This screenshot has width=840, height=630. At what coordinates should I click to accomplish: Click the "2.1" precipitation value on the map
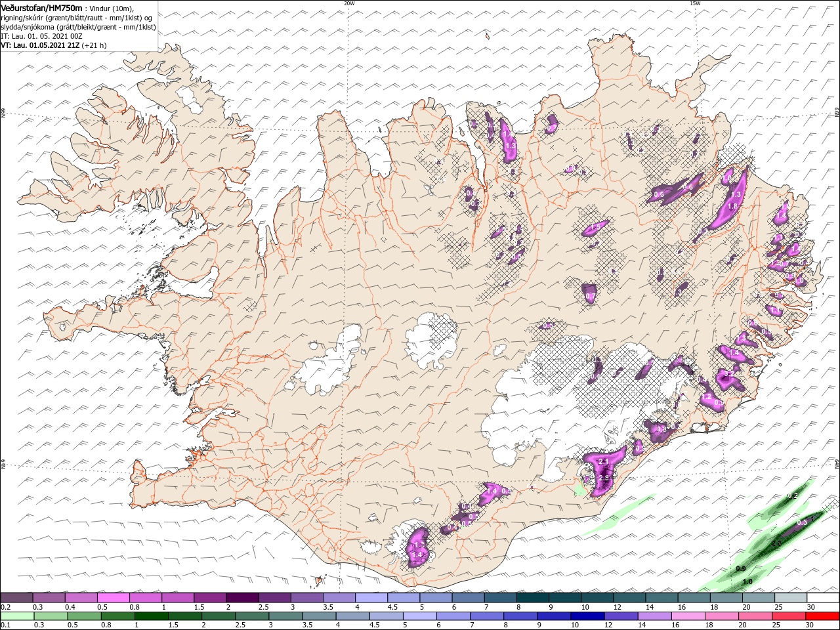[x=604, y=461]
